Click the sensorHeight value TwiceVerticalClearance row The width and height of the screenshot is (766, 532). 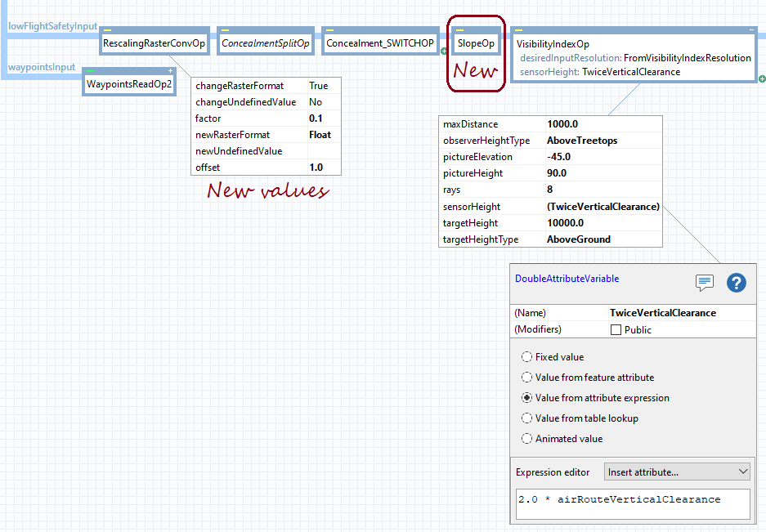[602, 207]
